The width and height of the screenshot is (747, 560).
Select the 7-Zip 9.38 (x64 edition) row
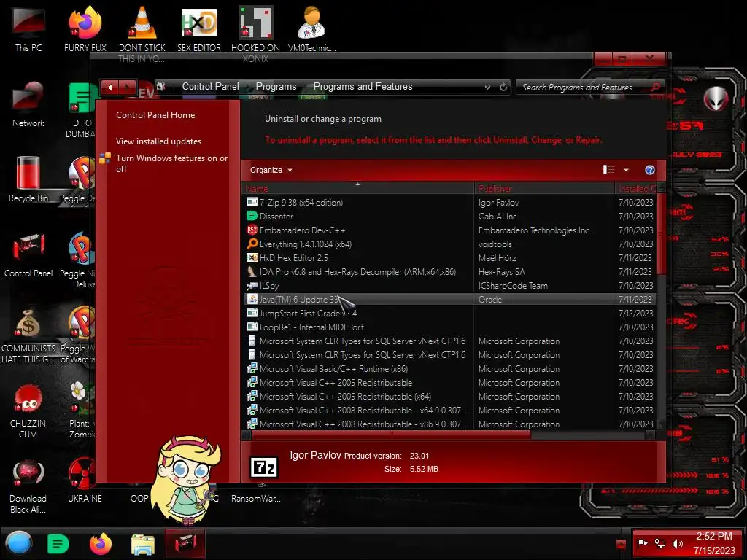pyautogui.click(x=449, y=203)
